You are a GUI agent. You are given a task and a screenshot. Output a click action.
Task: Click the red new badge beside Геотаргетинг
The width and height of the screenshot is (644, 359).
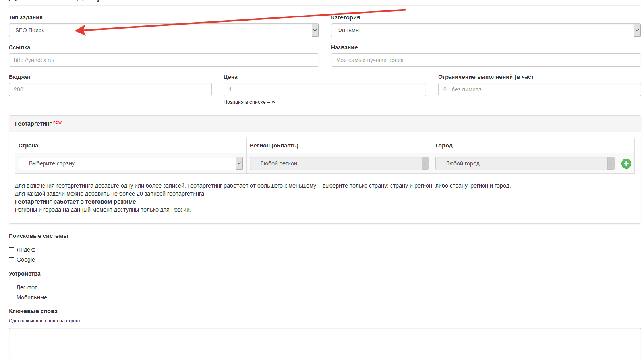(x=58, y=122)
